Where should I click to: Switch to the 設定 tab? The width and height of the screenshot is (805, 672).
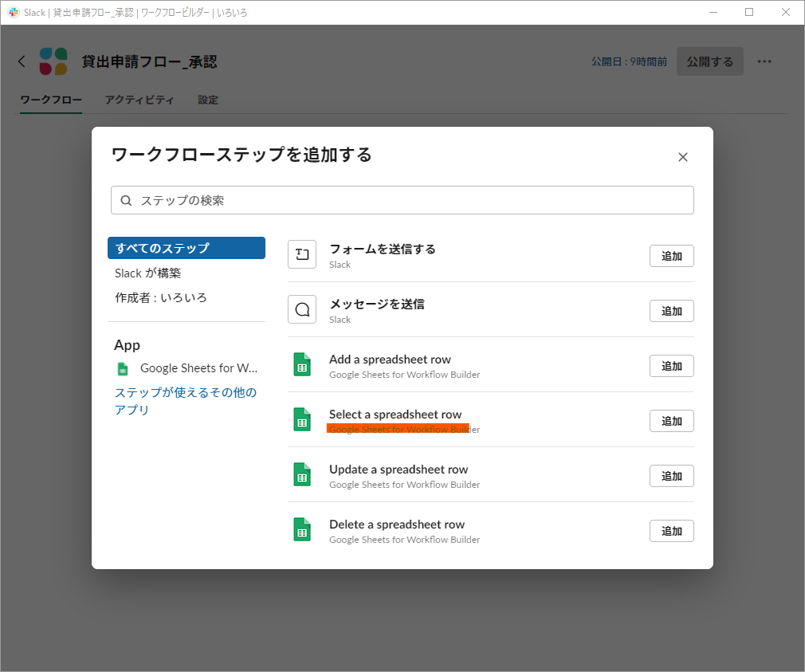(208, 100)
